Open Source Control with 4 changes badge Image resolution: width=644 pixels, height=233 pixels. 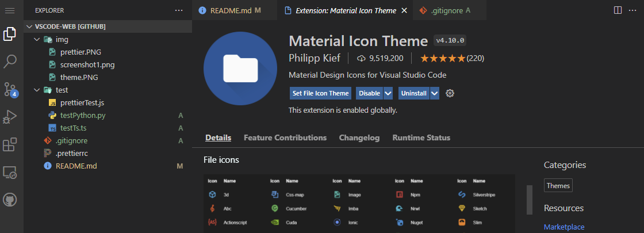coord(10,89)
